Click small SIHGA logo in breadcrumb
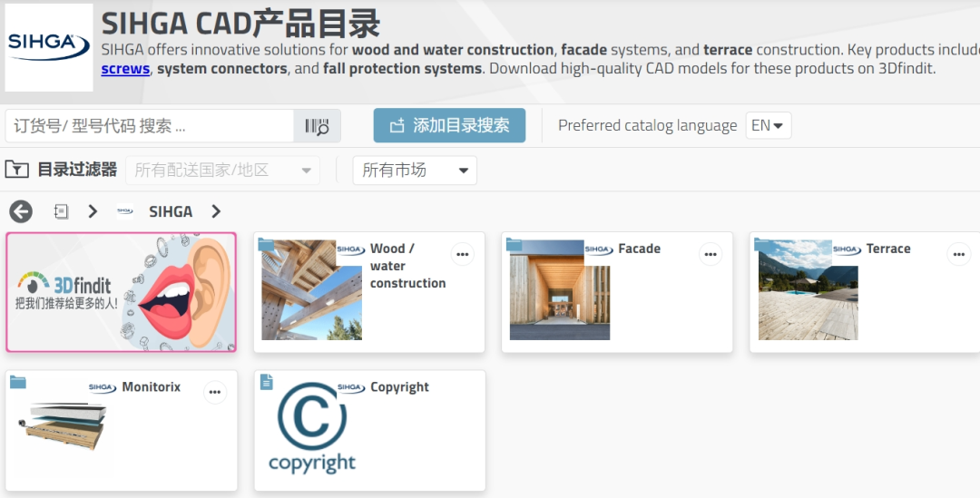The height and width of the screenshot is (498, 980). coord(125,211)
